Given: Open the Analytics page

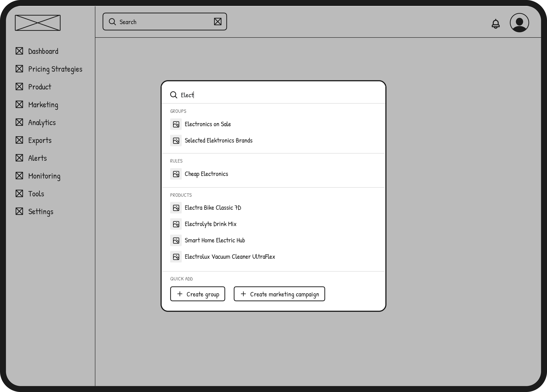Looking at the screenshot, I should [x=42, y=123].
